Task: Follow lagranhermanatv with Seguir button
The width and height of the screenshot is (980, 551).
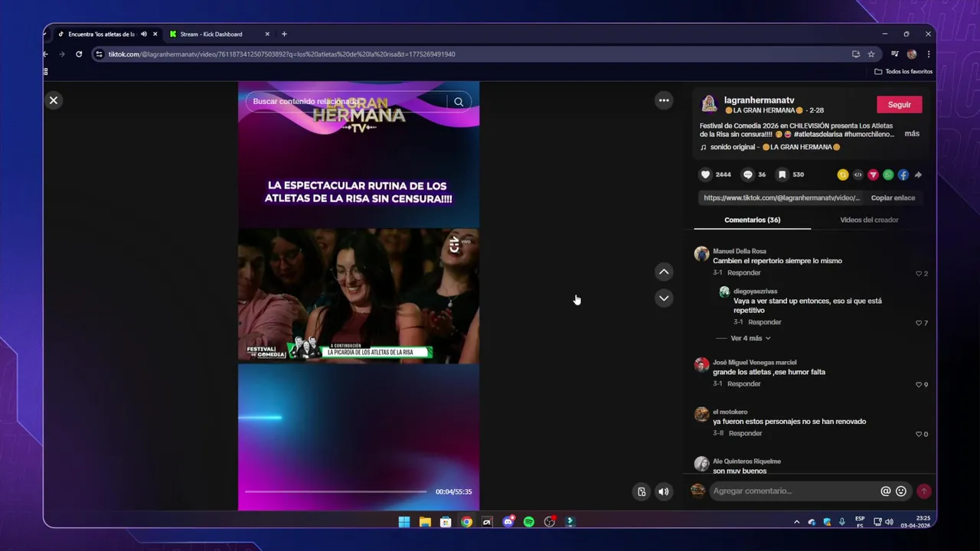Action: [x=899, y=105]
